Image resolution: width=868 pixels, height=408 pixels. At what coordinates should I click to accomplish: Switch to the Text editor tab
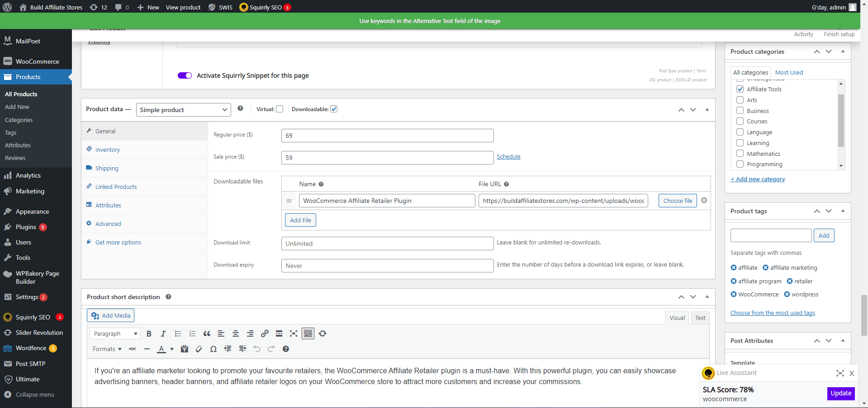tap(700, 318)
